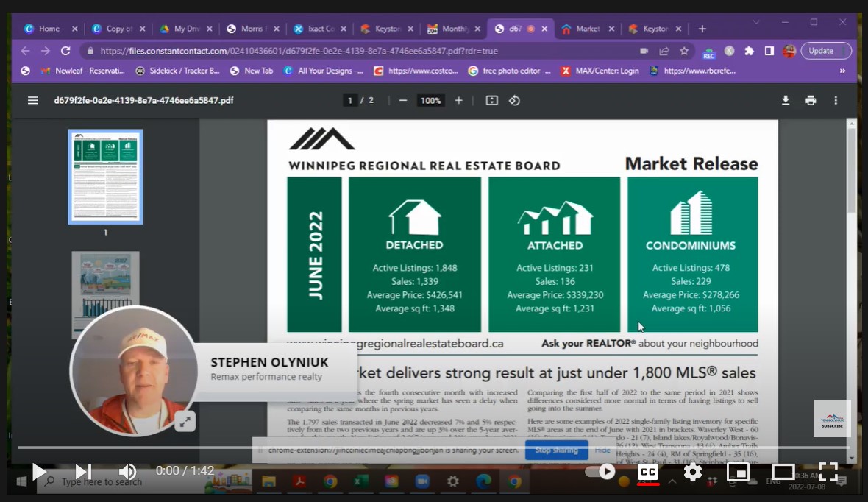Click Hide on the screen sharing bar
Screen dimensions: 868x502
click(x=602, y=450)
